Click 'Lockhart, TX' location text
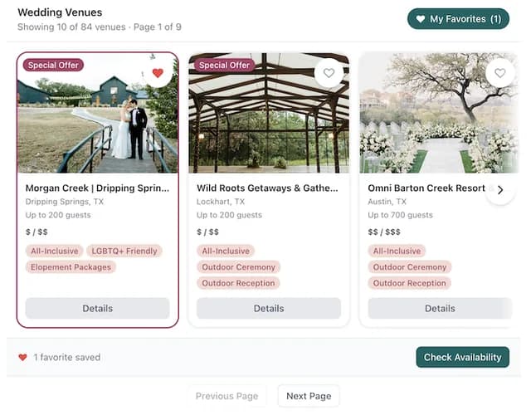The width and height of the screenshot is (531, 420). pyautogui.click(x=221, y=202)
